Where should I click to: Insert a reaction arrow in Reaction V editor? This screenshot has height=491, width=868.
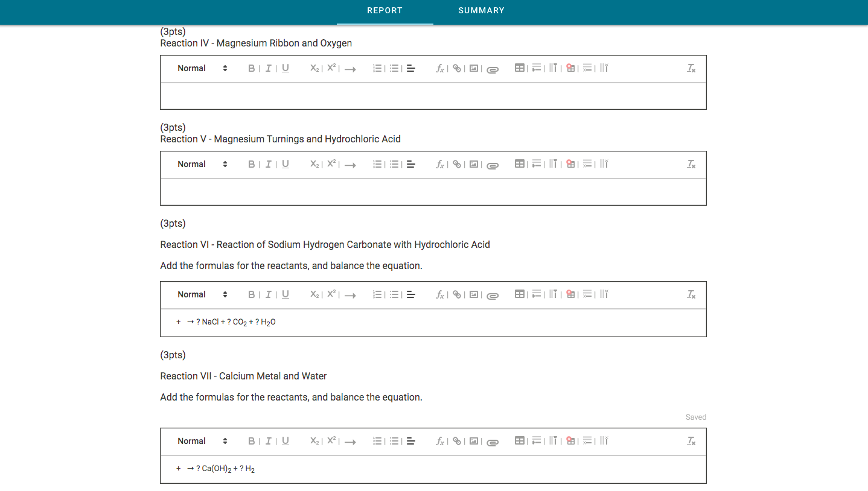(x=350, y=164)
